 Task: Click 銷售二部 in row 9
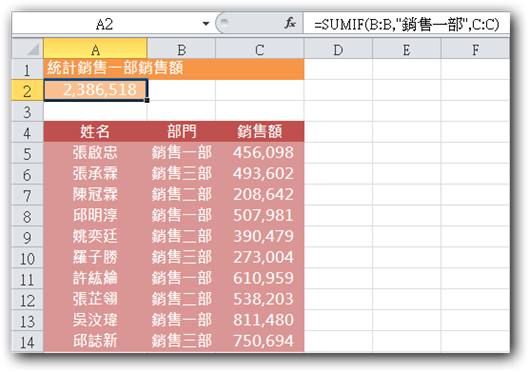point(182,236)
